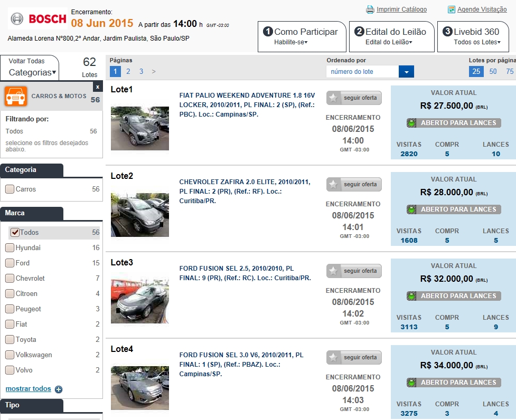Viewport: 516px width, 420px height.
Task: Select the Citroen brand checkbox
Action: (10, 293)
